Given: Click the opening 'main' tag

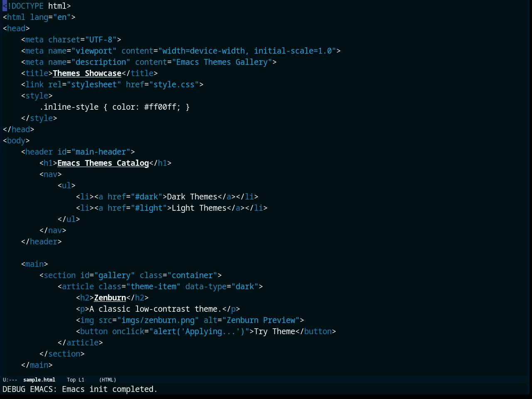Looking at the screenshot, I should pyautogui.click(x=34, y=264).
